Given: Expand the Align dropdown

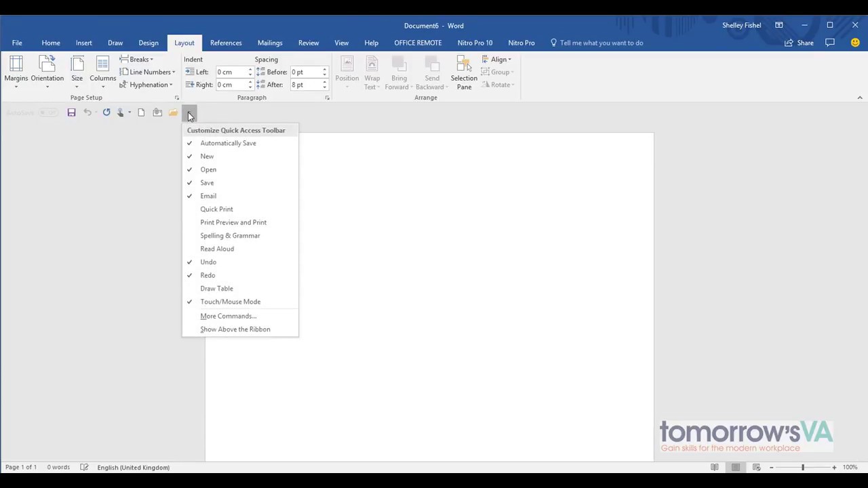Looking at the screenshot, I should 496,60.
